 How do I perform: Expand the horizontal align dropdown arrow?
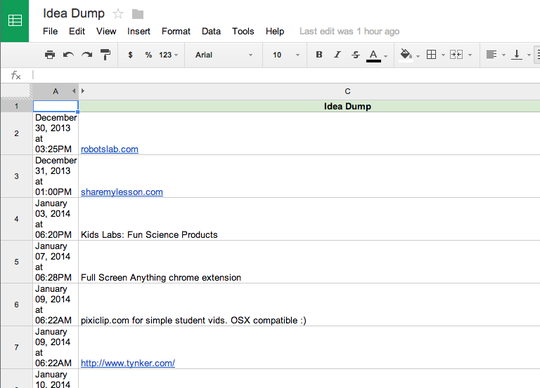(503, 55)
